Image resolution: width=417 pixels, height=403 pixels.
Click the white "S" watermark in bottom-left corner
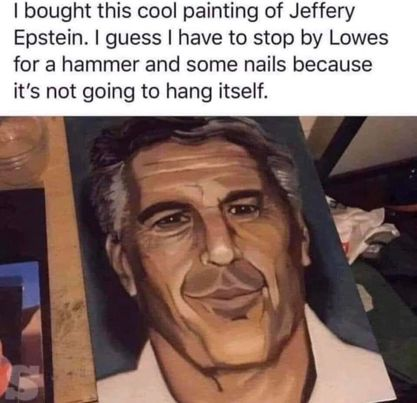(x=25, y=381)
